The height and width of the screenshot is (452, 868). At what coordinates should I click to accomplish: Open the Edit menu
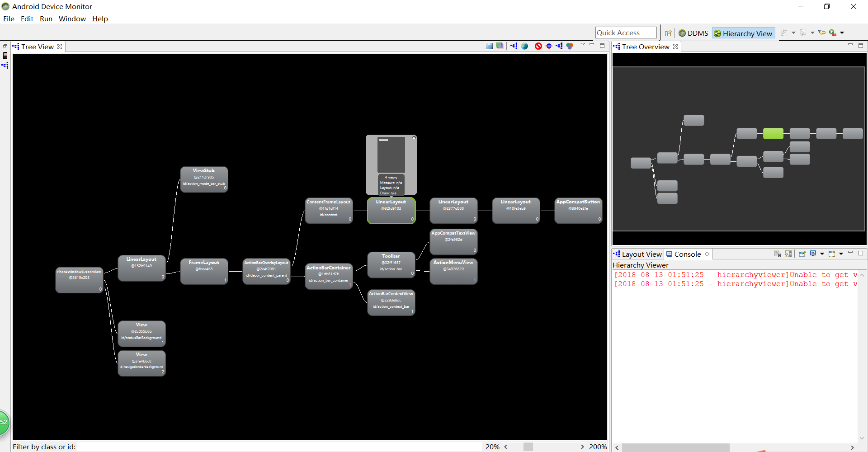27,19
